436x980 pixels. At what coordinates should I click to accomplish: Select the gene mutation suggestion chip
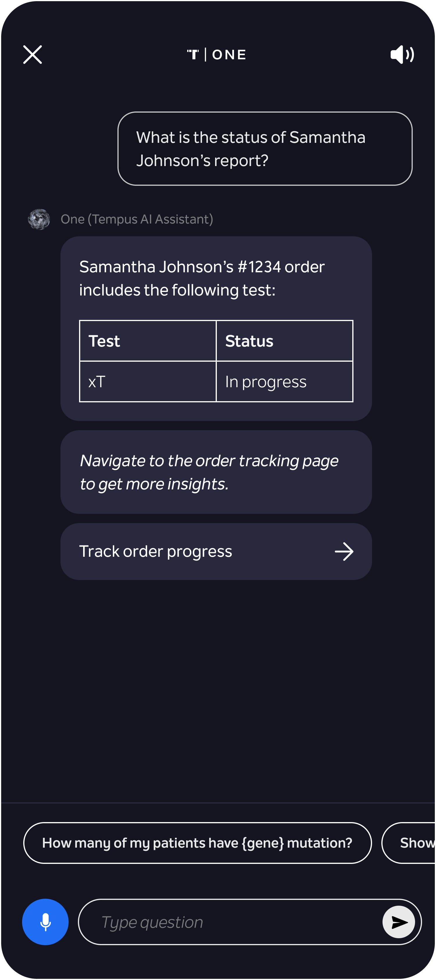click(x=198, y=843)
